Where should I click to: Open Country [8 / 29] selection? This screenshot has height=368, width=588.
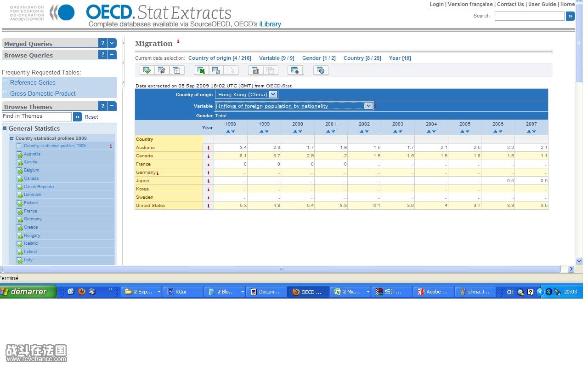tap(362, 58)
